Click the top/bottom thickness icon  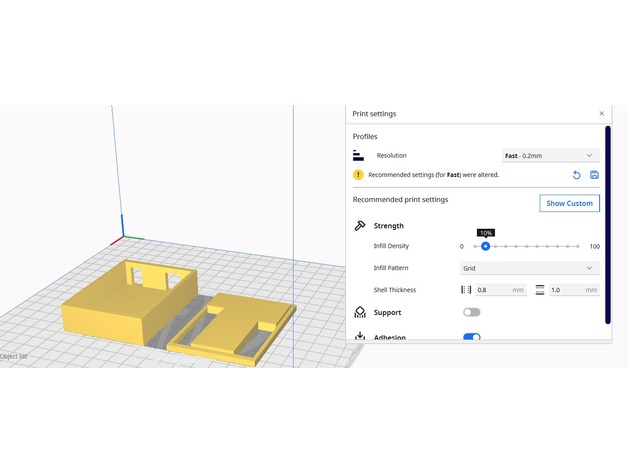[x=540, y=290]
